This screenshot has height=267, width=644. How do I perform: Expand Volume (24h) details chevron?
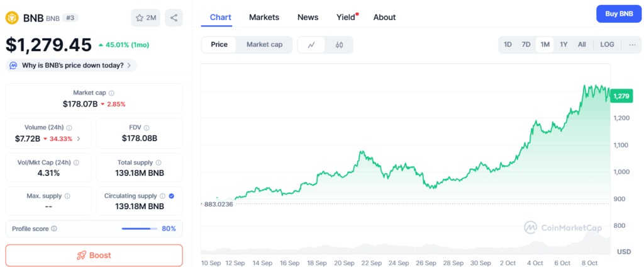[x=78, y=139]
